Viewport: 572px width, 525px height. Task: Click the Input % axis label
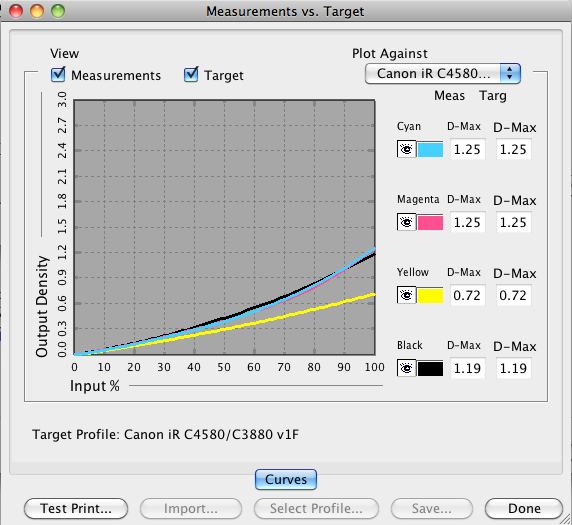95,386
